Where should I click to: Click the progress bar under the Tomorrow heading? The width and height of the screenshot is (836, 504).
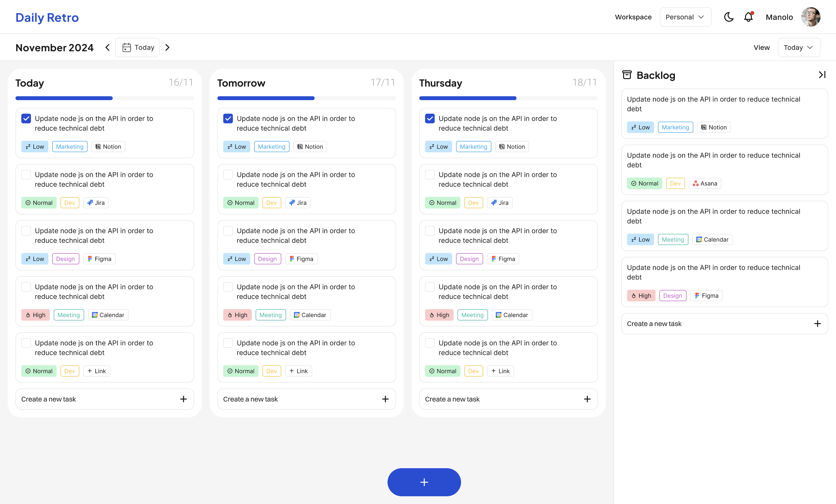pyautogui.click(x=306, y=98)
